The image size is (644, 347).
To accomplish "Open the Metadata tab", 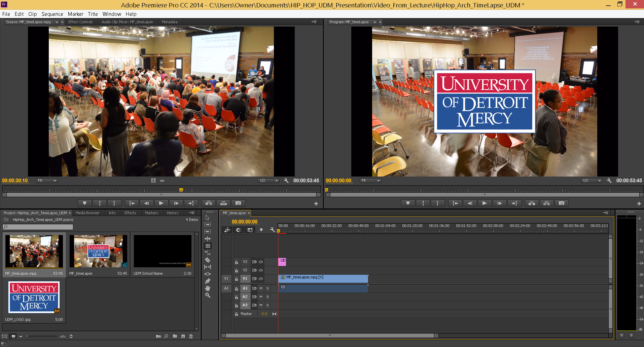I will coord(170,22).
